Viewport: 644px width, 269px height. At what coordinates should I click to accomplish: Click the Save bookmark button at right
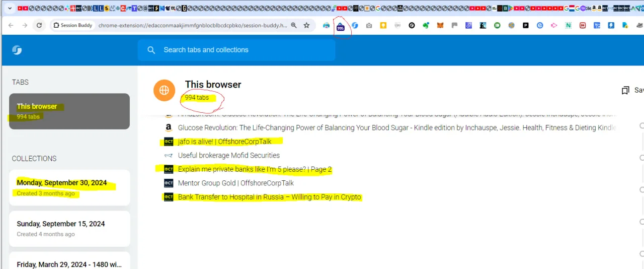(632, 90)
